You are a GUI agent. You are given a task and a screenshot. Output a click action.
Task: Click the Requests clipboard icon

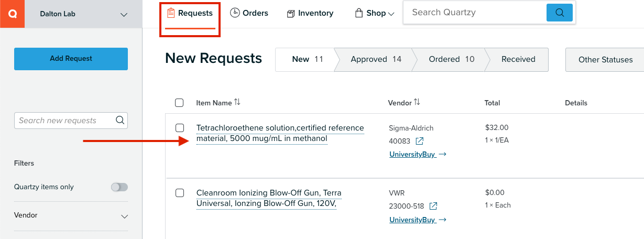point(171,13)
